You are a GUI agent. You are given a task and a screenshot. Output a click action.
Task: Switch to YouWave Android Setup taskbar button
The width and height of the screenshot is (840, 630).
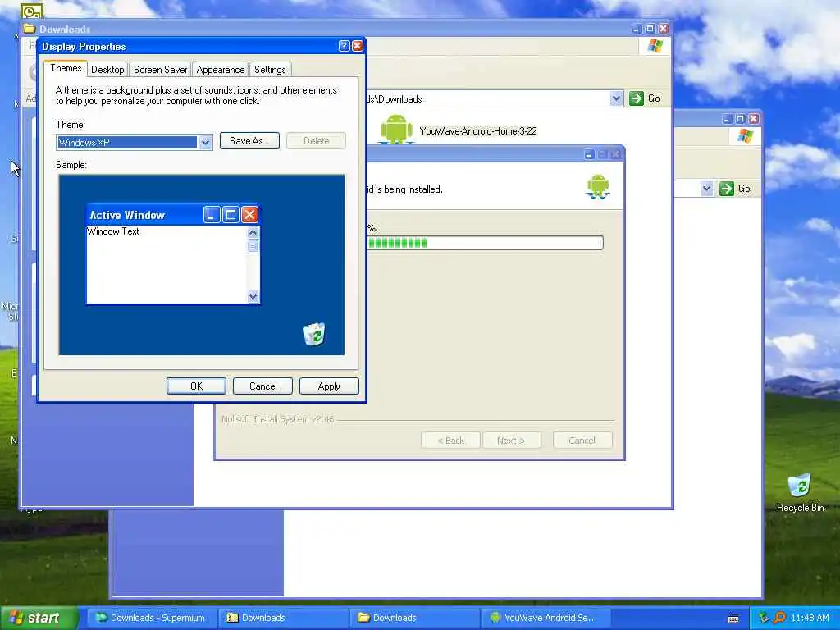545,618
